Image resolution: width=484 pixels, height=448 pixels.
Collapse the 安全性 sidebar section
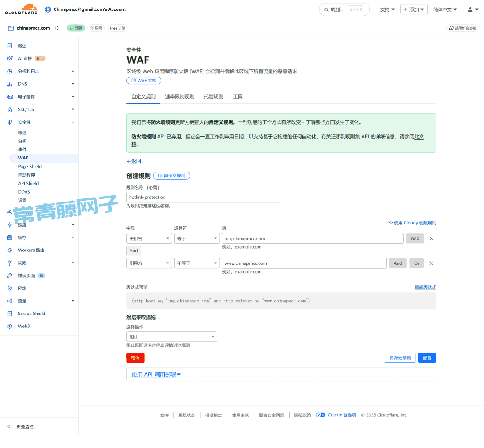click(73, 122)
